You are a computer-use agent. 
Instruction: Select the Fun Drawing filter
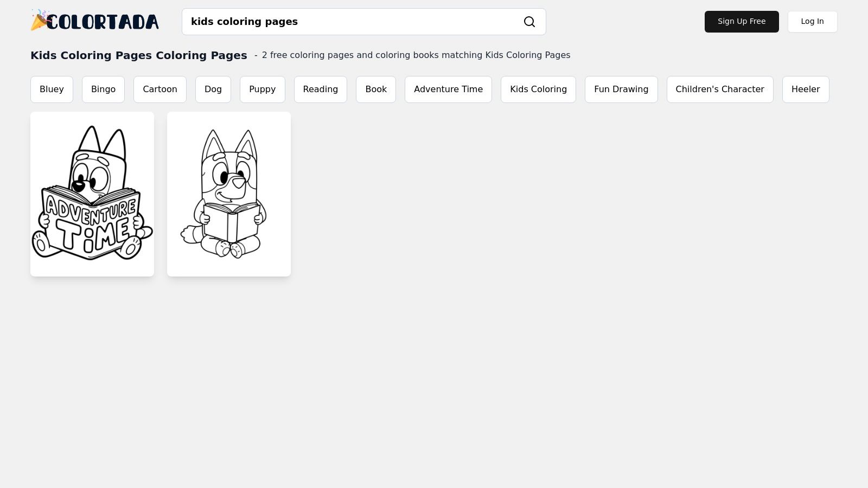coord(621,89)
